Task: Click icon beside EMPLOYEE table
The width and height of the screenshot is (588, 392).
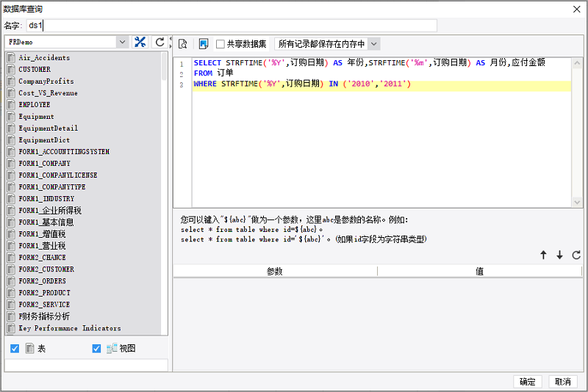Action: tap(12, 104)
